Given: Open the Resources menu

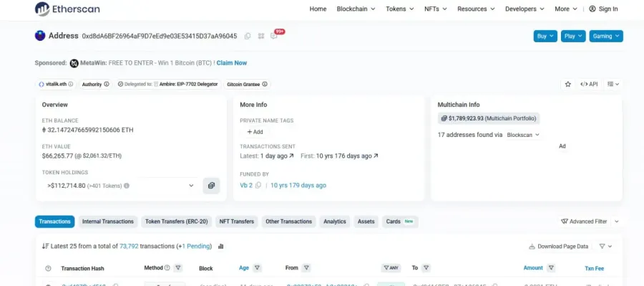Looking at the screenshot, I should [476, 9].
